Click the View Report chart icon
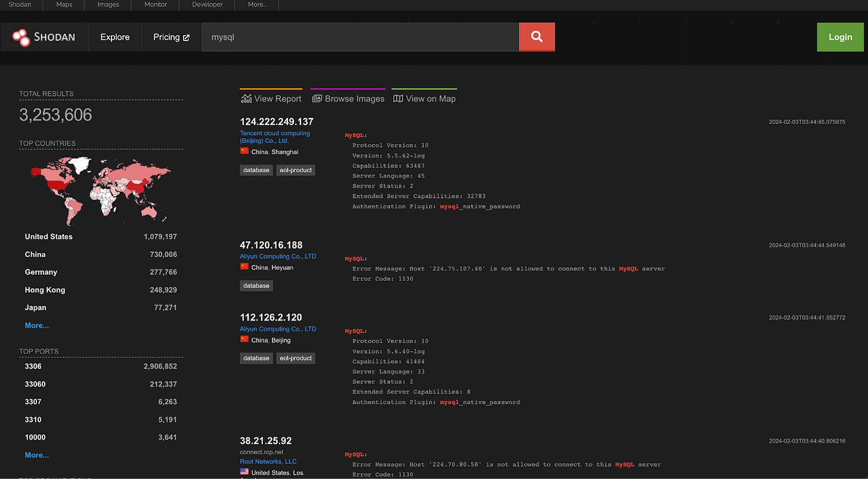 pos(246,98)
